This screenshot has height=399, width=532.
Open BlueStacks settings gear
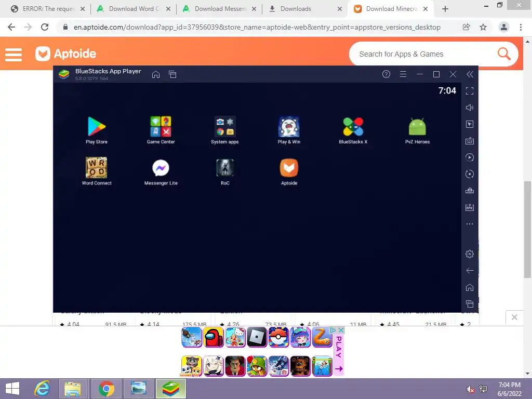[x=470, y=254]
